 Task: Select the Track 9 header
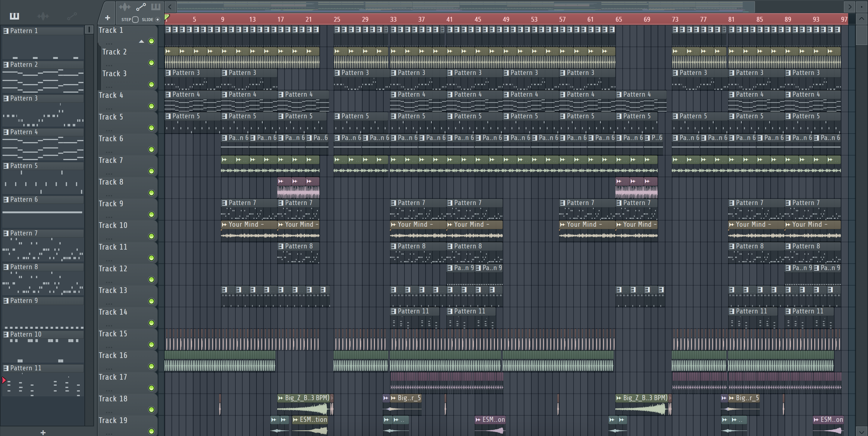(x=127, y=209)
